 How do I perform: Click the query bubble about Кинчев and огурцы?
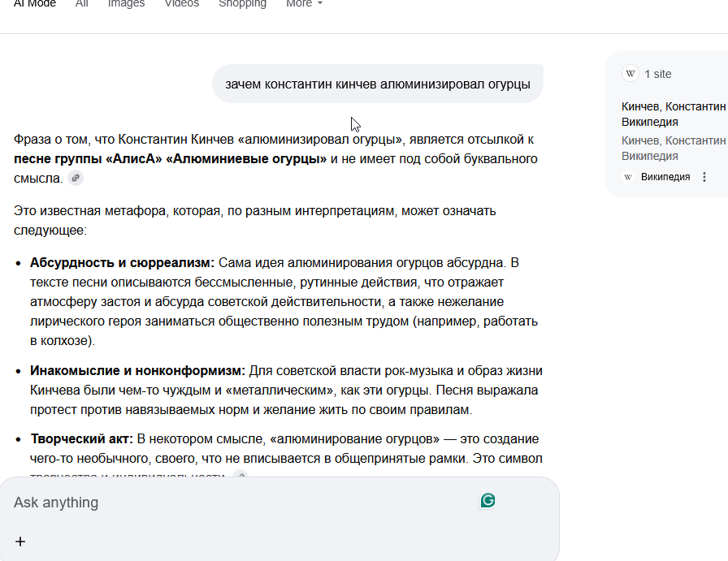(377, 84)
